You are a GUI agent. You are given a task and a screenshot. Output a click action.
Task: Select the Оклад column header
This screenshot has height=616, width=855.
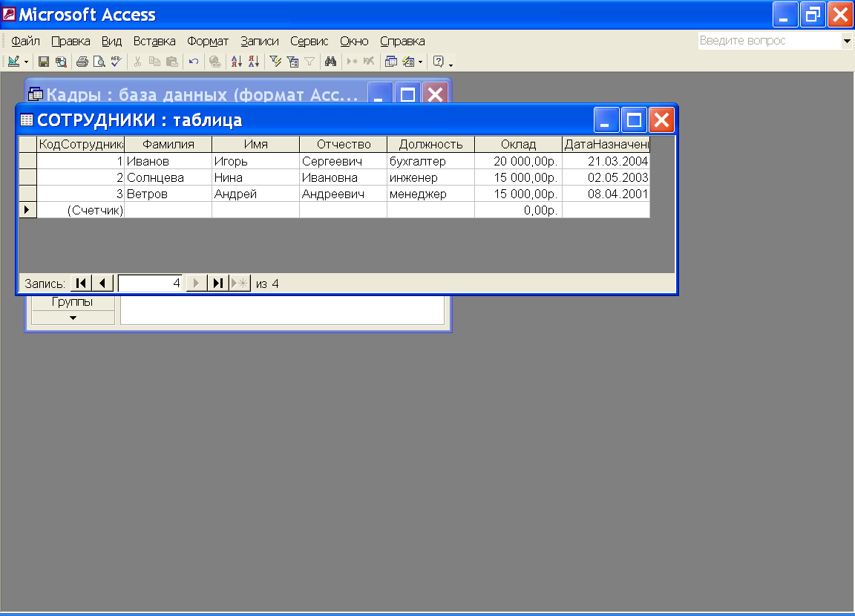(x=518, y=145)
